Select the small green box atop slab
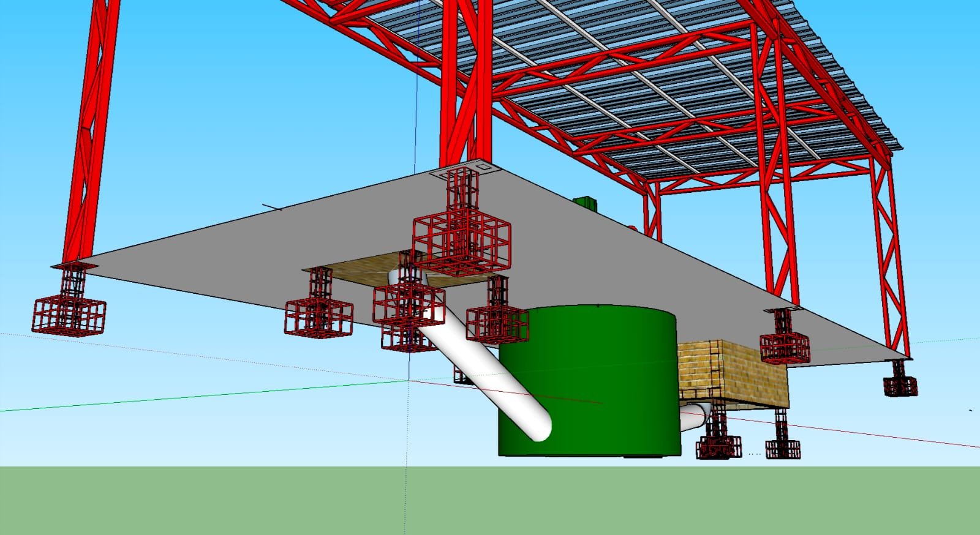980x535 pixels. (584, 204)
